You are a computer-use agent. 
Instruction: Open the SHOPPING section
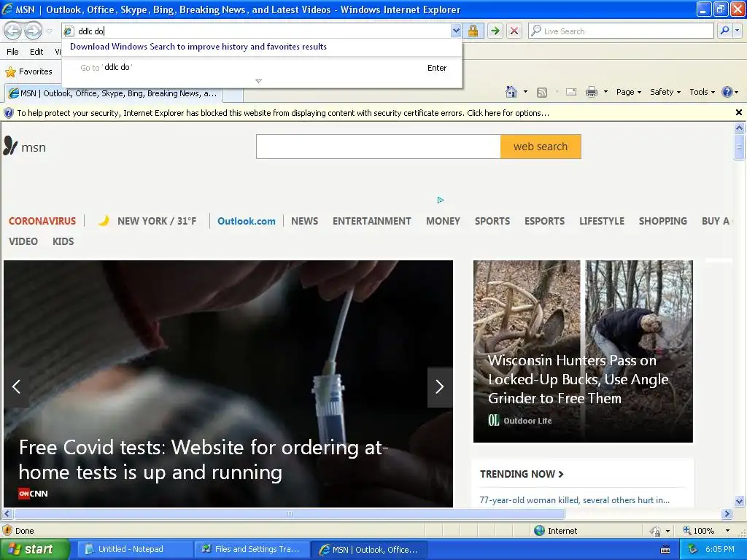[x=662, y=221]
